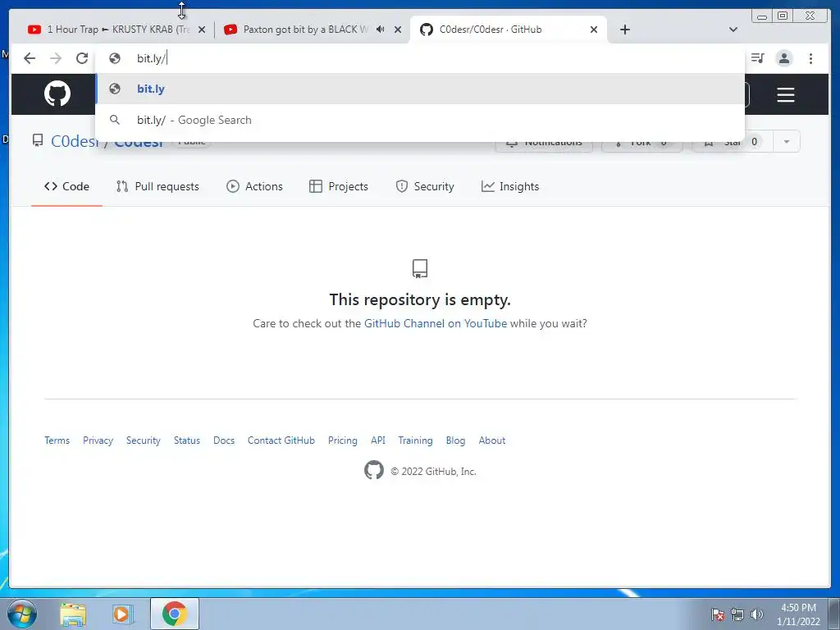Open the Code repository tab
The image size is (840, 630).
coord(66,186)
